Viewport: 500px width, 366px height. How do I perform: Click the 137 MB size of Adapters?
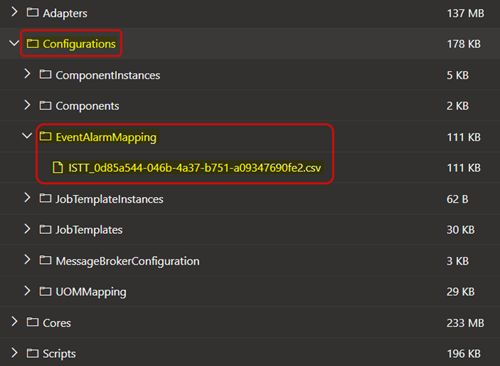[465, 13]
